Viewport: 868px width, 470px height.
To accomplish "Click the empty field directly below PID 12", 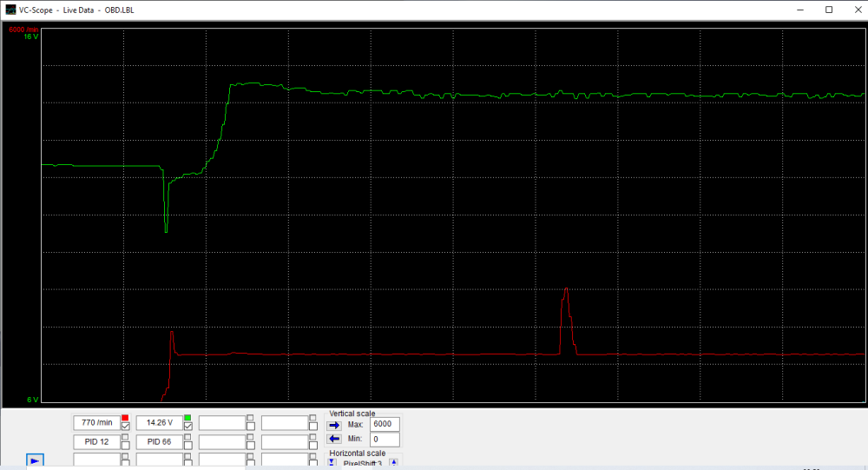I will click(97, 460).
